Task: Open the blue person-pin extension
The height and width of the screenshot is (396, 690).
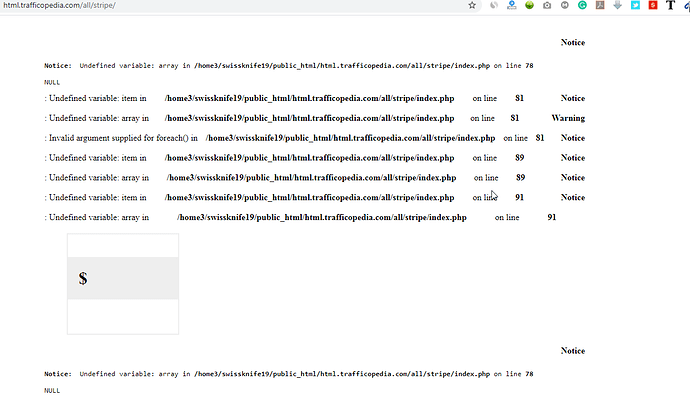Action: tap(511, 5)
